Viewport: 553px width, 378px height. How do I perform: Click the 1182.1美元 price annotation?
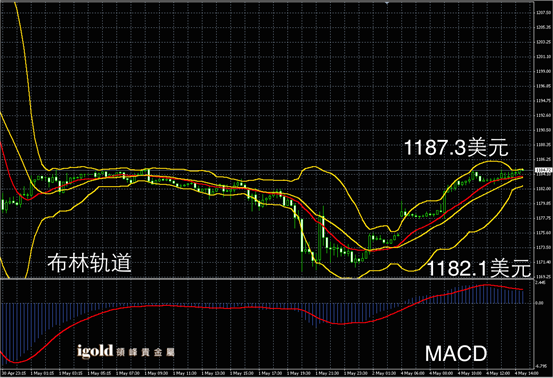pyautogui.click(x=479, y=269)
